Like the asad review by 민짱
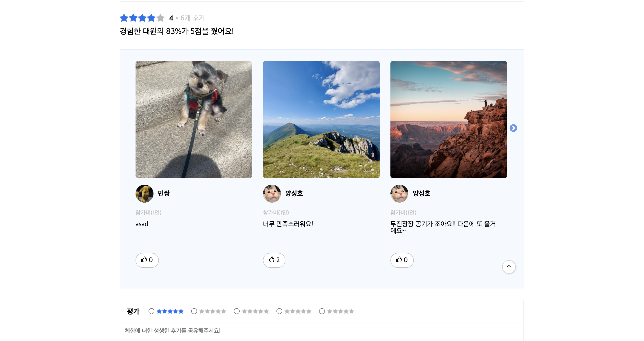The image size is (644, 341). (x=147, y=260)
